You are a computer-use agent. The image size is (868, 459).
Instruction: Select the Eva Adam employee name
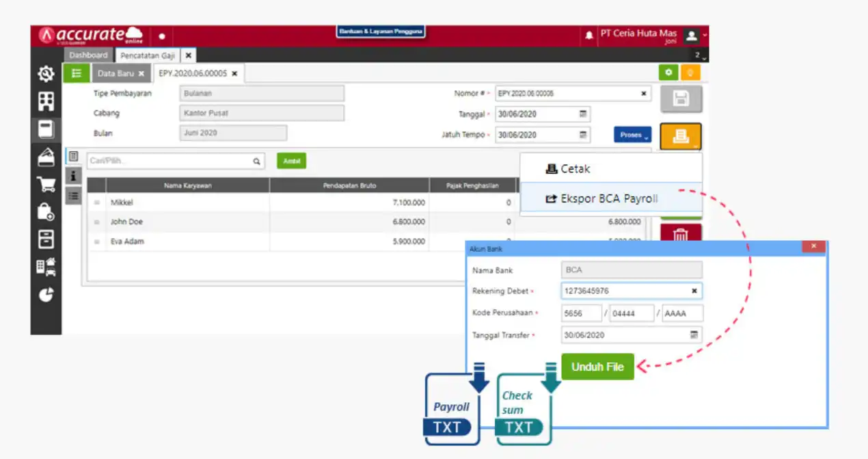point(127,241)
